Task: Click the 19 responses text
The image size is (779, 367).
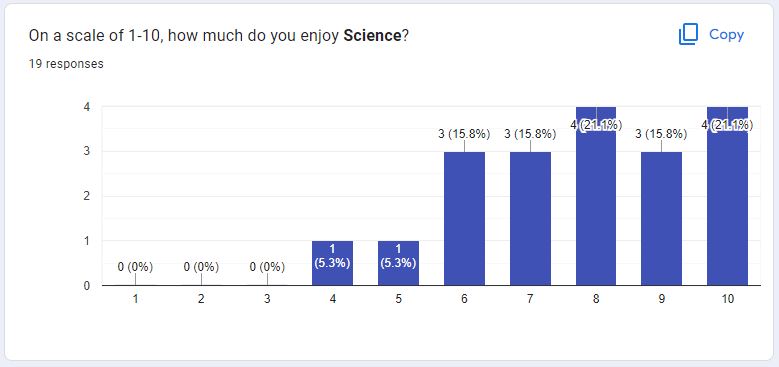Action: [x=66, y=64]
